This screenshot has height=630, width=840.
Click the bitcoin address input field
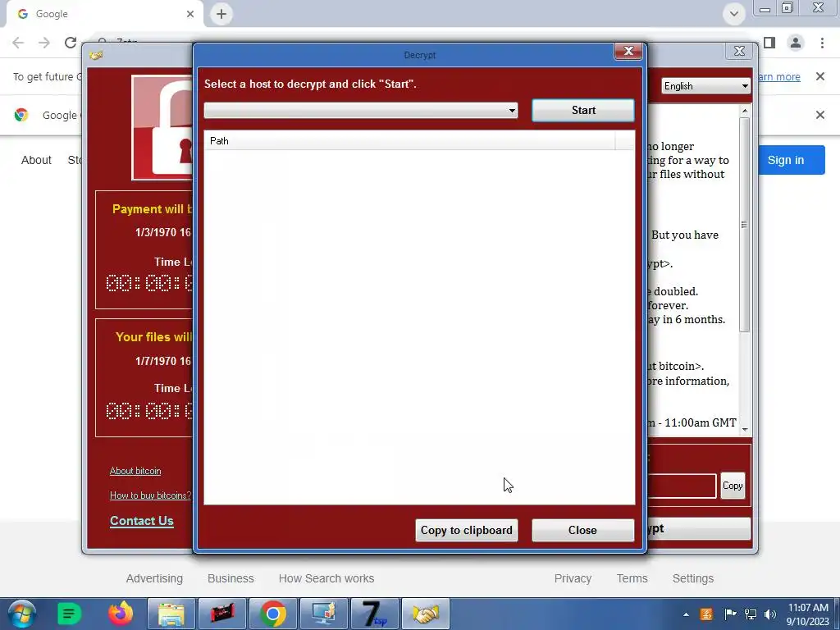tap(682, 486)
